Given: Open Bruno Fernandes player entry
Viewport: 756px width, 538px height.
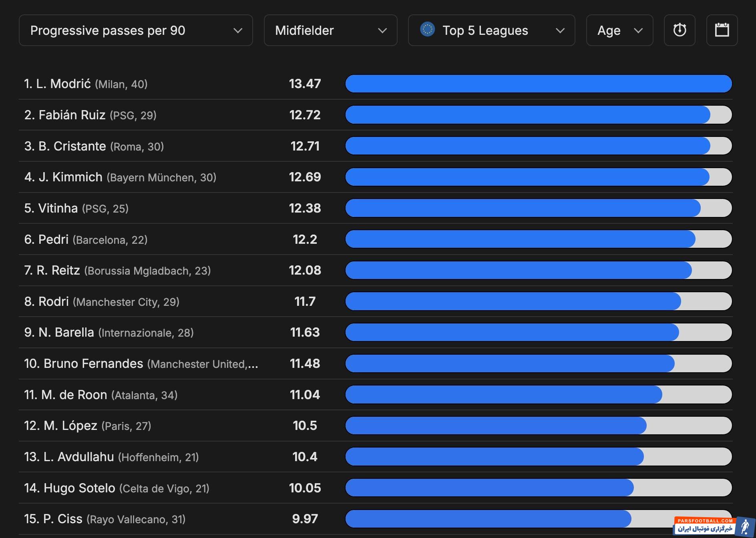Looking at the screenshot, I should coord(93,363).
